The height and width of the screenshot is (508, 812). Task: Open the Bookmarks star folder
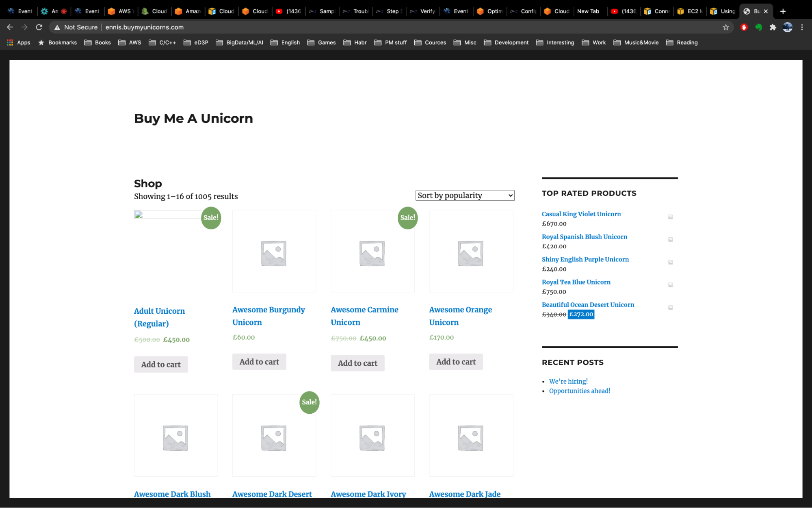tap(57, 43)
